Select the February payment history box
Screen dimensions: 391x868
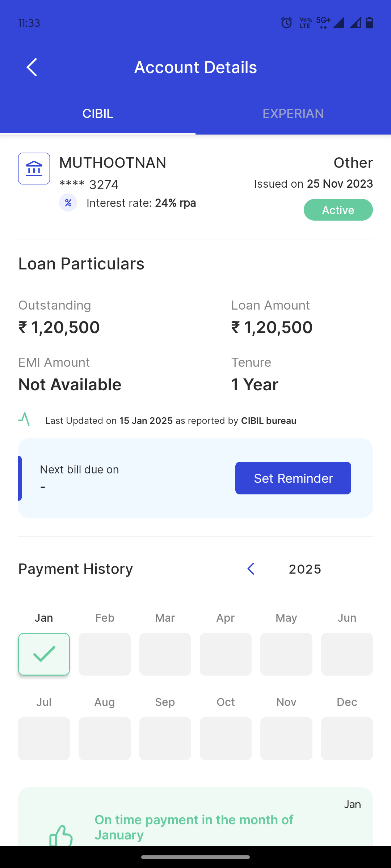click(105, 654)
